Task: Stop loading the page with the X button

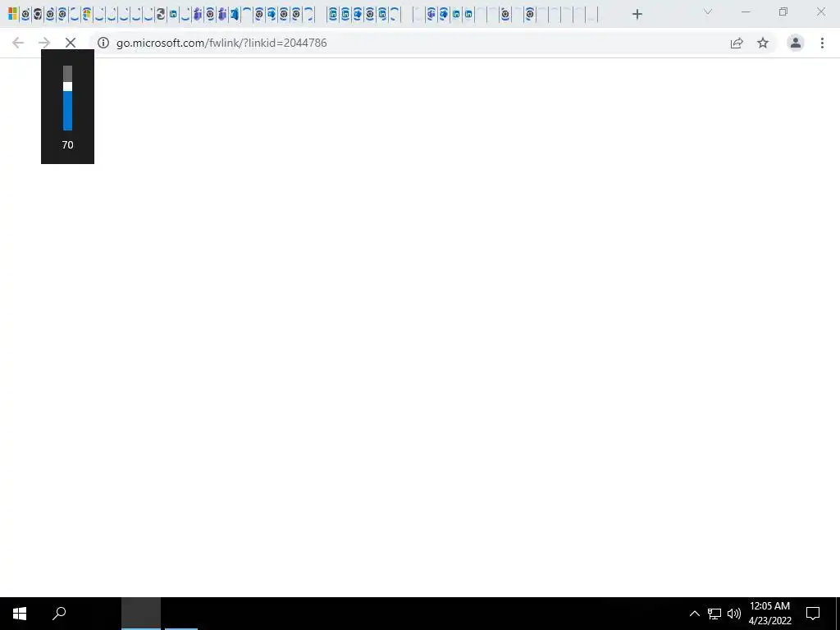Action: (71, 43)
